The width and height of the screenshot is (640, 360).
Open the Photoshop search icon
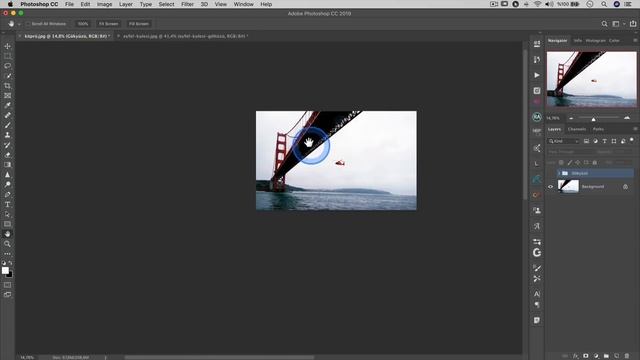[x=604, y=24]
